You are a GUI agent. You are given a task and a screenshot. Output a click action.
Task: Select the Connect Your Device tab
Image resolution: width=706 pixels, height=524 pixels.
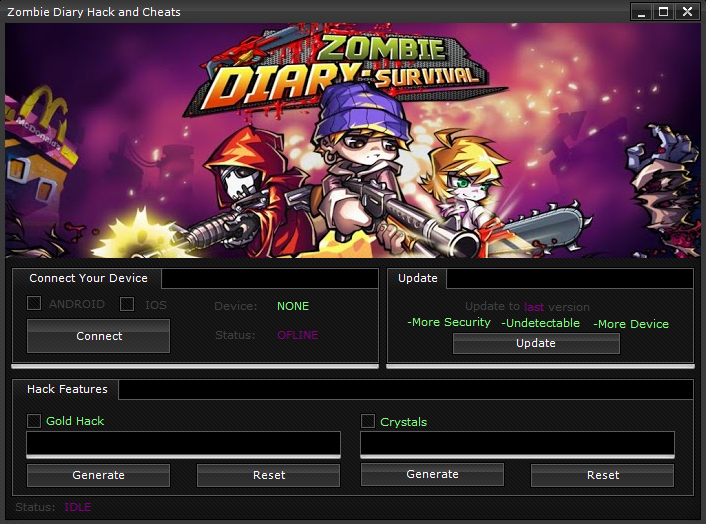88,278
